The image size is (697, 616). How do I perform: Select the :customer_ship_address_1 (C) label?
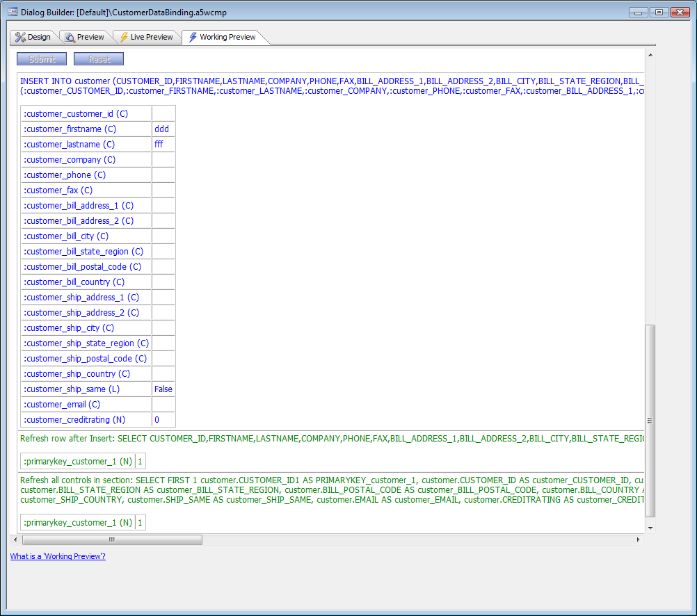point(81,298)
